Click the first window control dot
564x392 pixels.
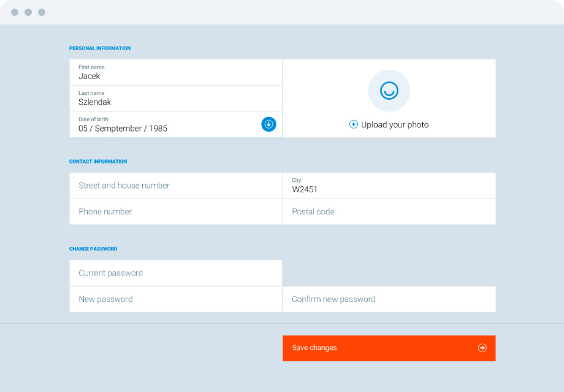click(x=15, y=12)
